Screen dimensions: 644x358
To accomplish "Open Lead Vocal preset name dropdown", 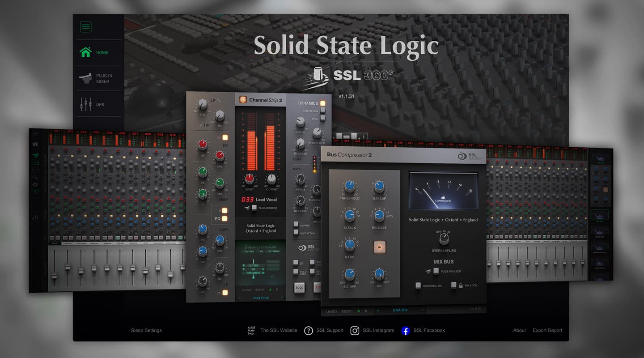I will click(260, 298).
